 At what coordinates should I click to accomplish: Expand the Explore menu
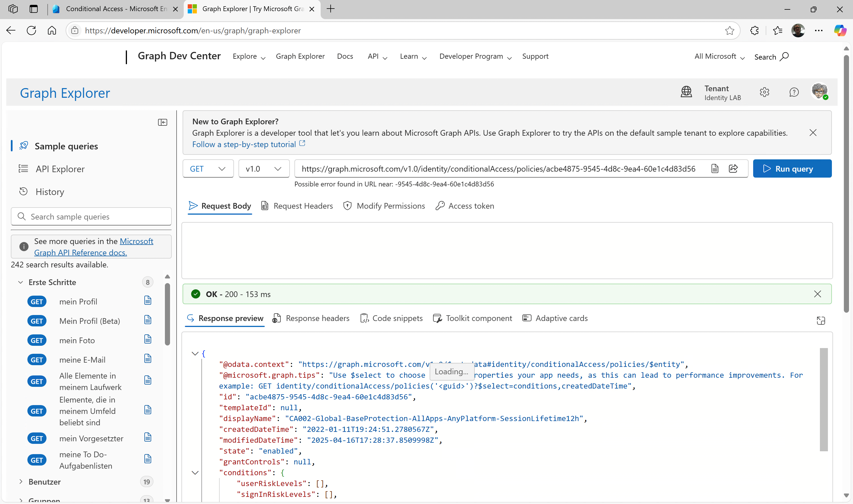(x=249, y=57)
